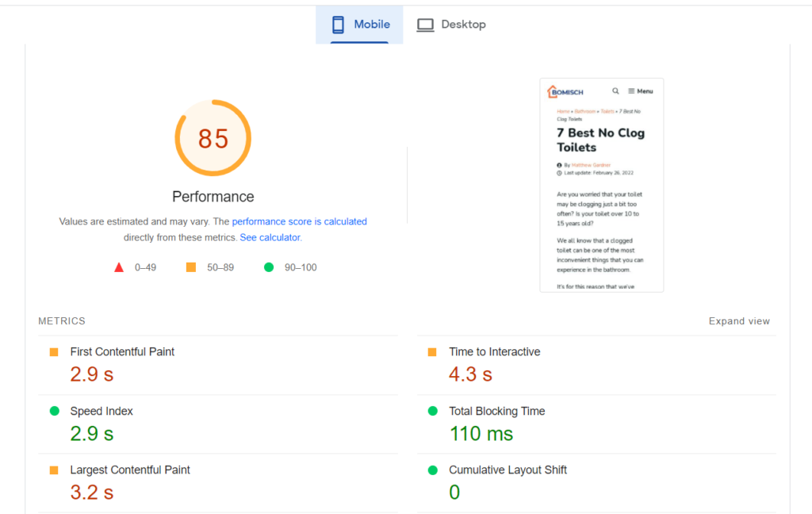The width and height of the screenshot is (812, 514).
Task: Click the page screenshot thumbnail heading
Action: 600,140
